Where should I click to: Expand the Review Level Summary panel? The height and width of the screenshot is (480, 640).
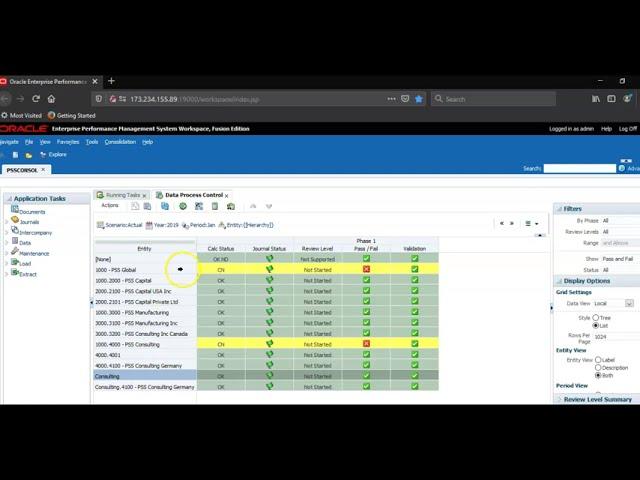(559, 399)
